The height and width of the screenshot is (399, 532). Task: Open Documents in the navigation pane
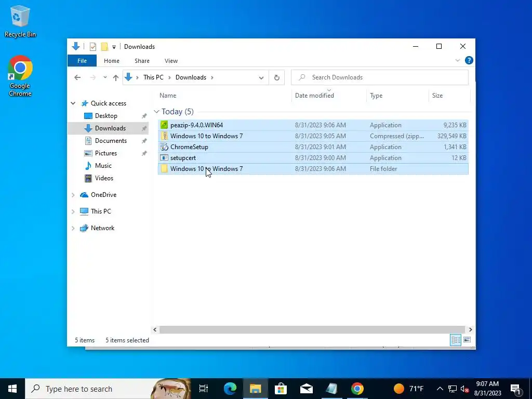pos(111,141)
